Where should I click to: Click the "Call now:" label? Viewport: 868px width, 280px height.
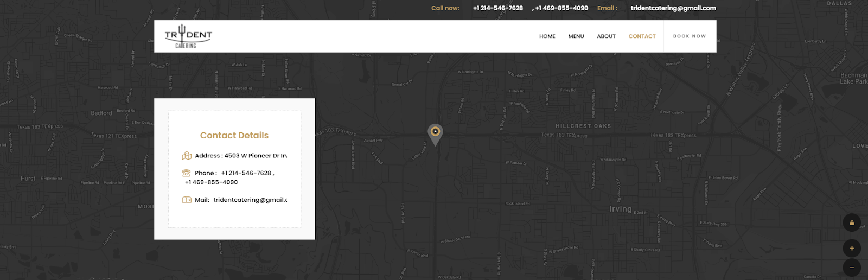coord(445,8)
